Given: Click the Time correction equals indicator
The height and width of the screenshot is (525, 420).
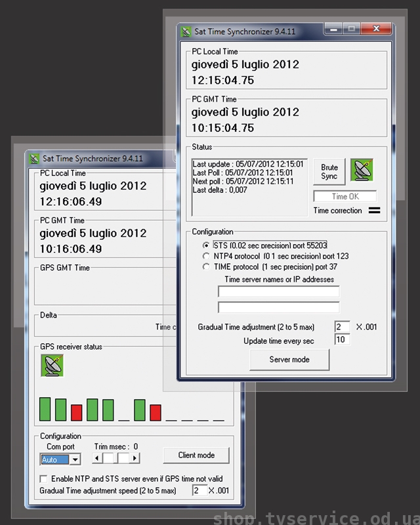Looking at the screenshot, I should click(374, 211).
